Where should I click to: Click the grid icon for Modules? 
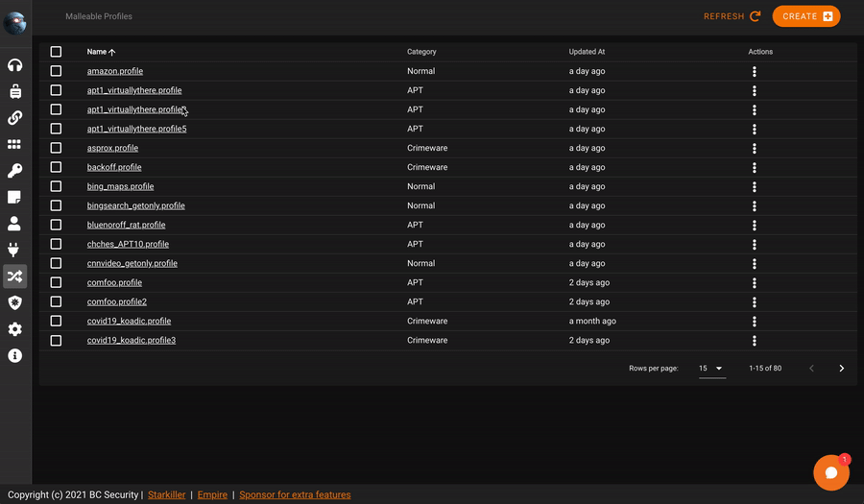[14, 144]
